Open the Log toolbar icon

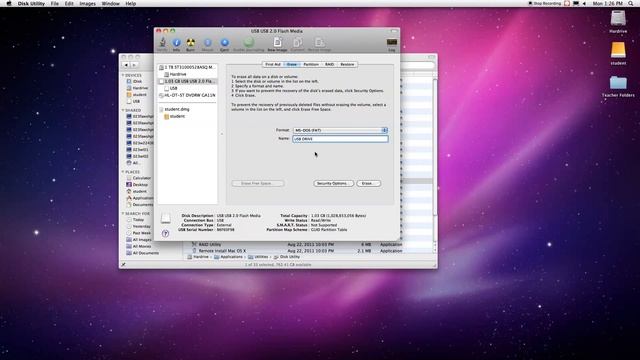[392, 42]
